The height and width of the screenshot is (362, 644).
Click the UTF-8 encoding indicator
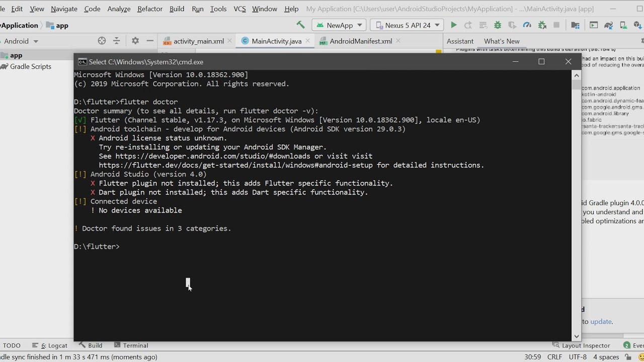point(578,357)
